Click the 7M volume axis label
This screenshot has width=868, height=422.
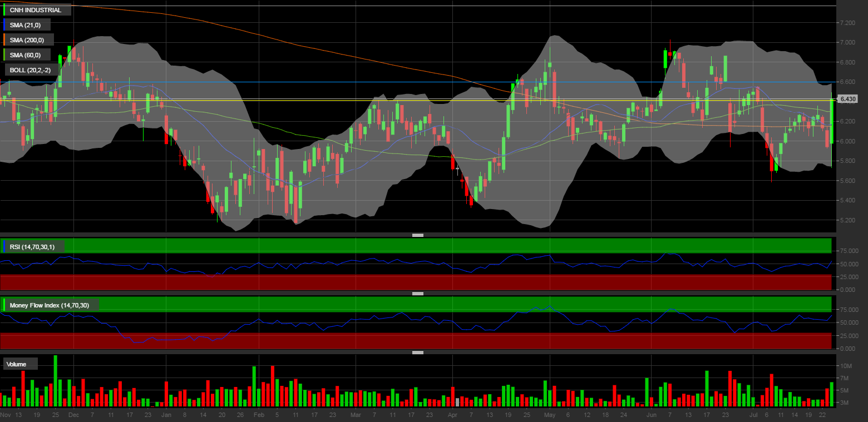point(844,379)
